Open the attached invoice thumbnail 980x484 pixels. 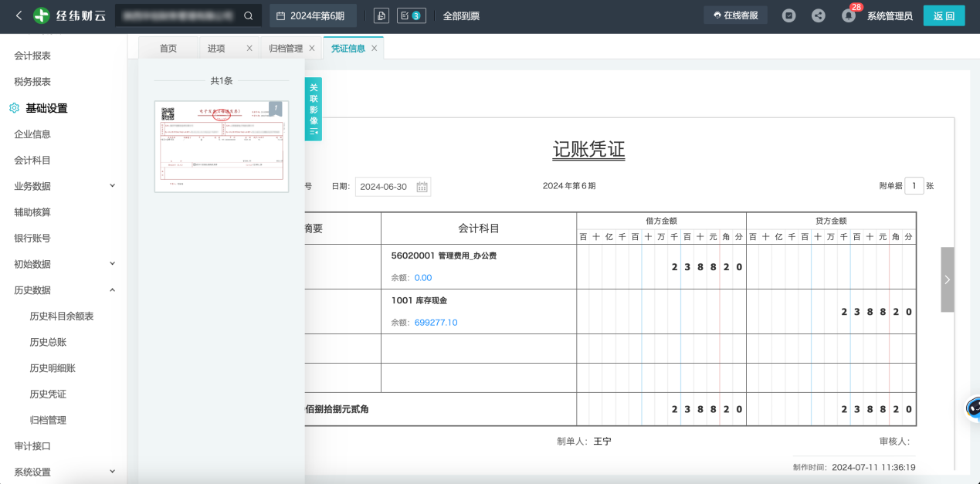222,146
